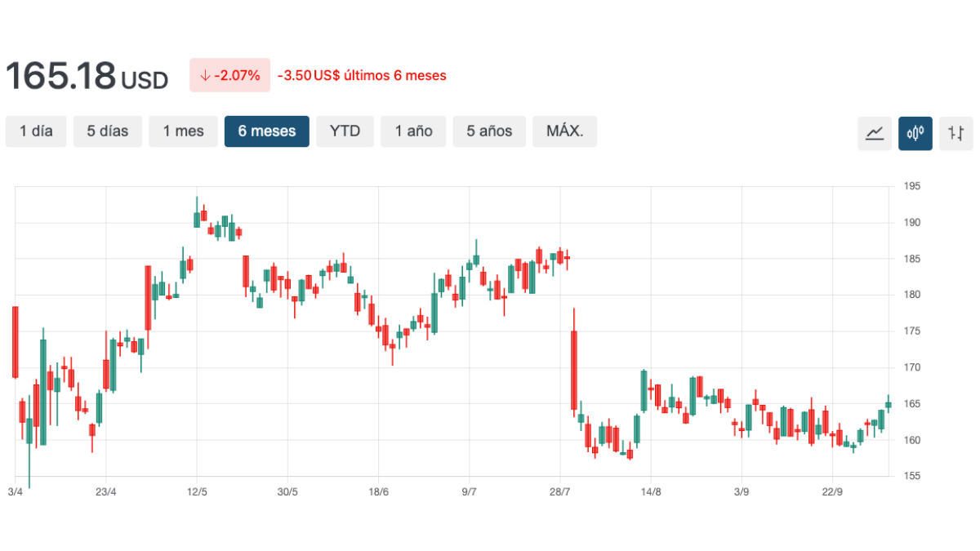Select the active 6 meses range

point(267,131)
